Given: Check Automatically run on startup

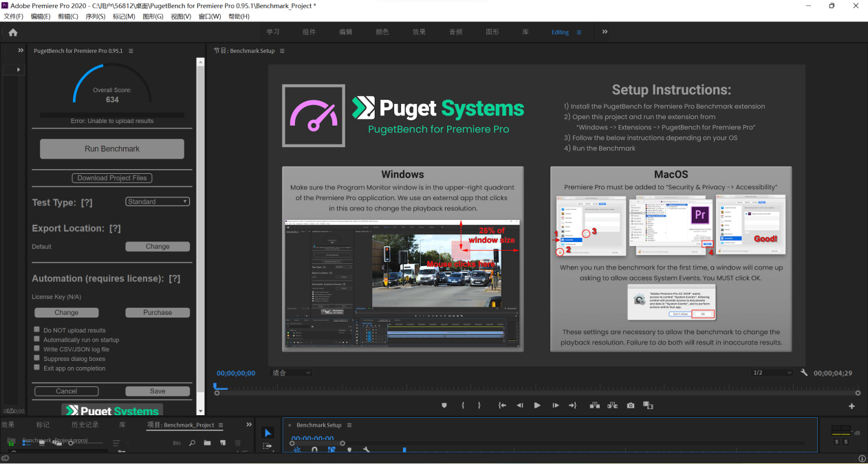Looking at the screenshot, I should 37,340.
